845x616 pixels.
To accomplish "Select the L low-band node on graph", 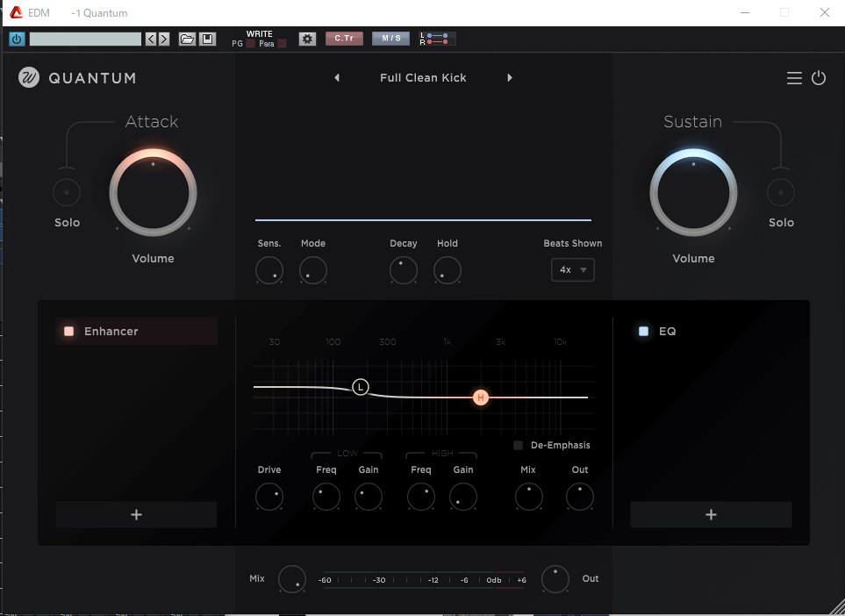I will point(361,387).
